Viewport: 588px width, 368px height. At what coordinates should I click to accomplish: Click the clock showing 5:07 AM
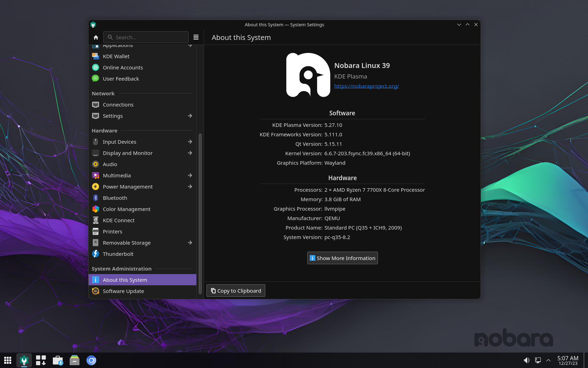pyautogui.click(x=568, y=360)
